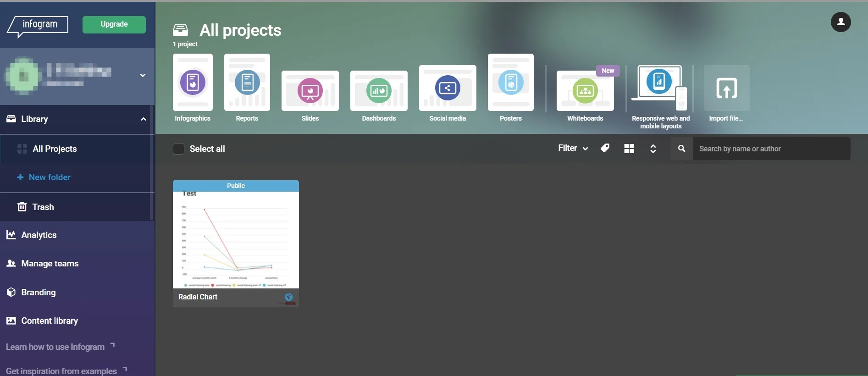
Task: Switch to grid view layout
Action: click(x=629, y=149)
